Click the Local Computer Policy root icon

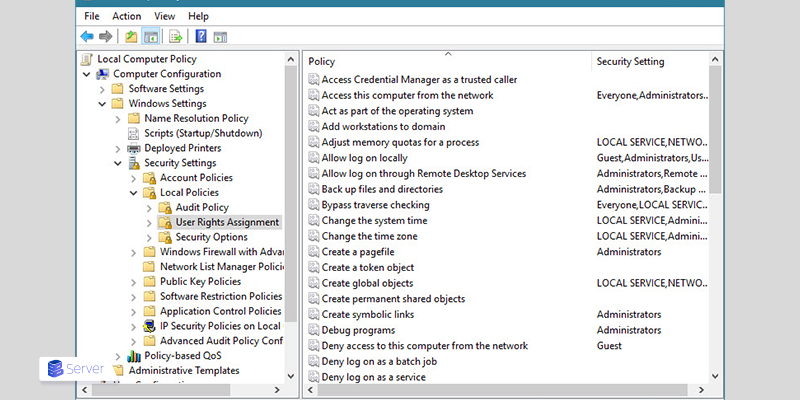click(x=87, y=59)
